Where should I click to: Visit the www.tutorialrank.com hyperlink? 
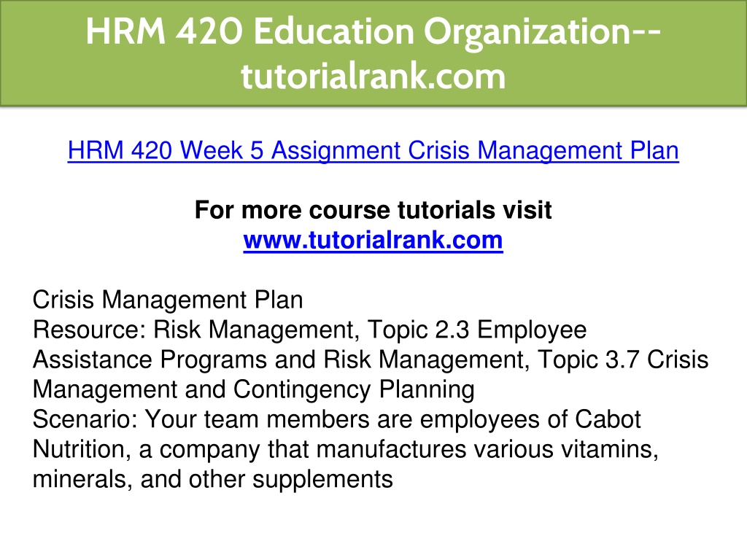(373, 240)
